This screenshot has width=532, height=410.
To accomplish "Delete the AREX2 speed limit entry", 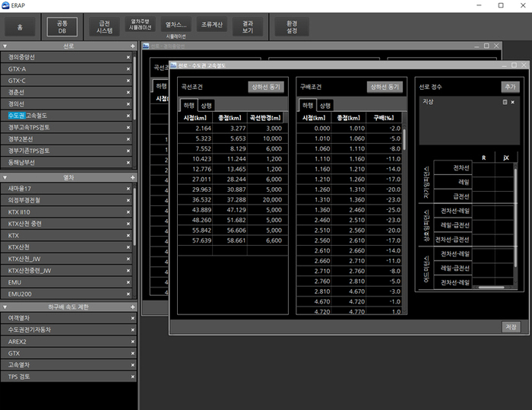I will (132, 342).
